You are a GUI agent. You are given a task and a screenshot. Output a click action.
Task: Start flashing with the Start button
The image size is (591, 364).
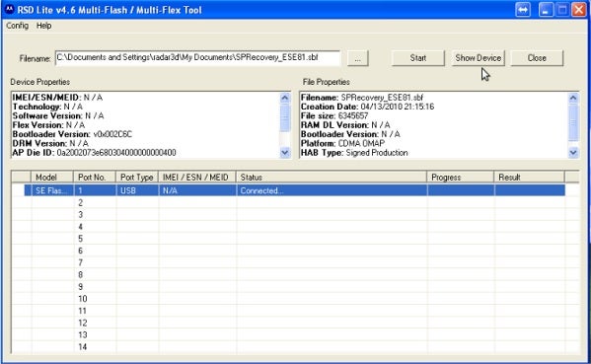(x=418, y=58)
